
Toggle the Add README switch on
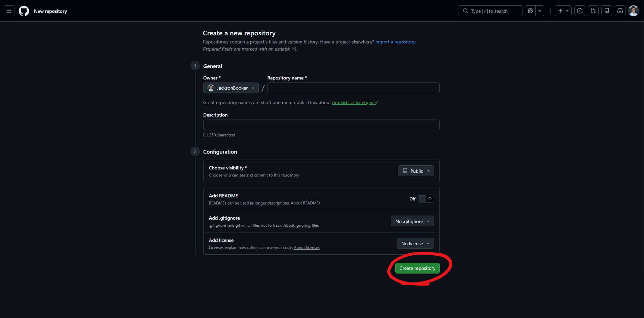tap(426, 199)
